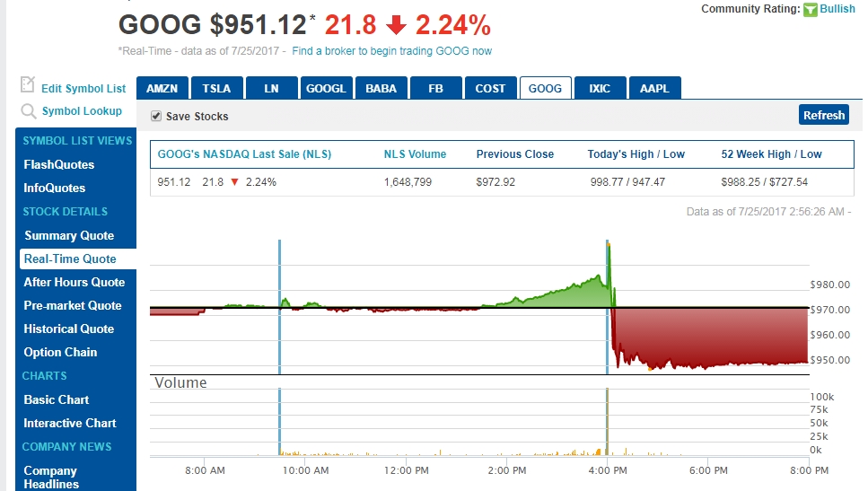Click the $980.00 price axis label
This screenshot has height=491, width=868.
click(829, 285)
